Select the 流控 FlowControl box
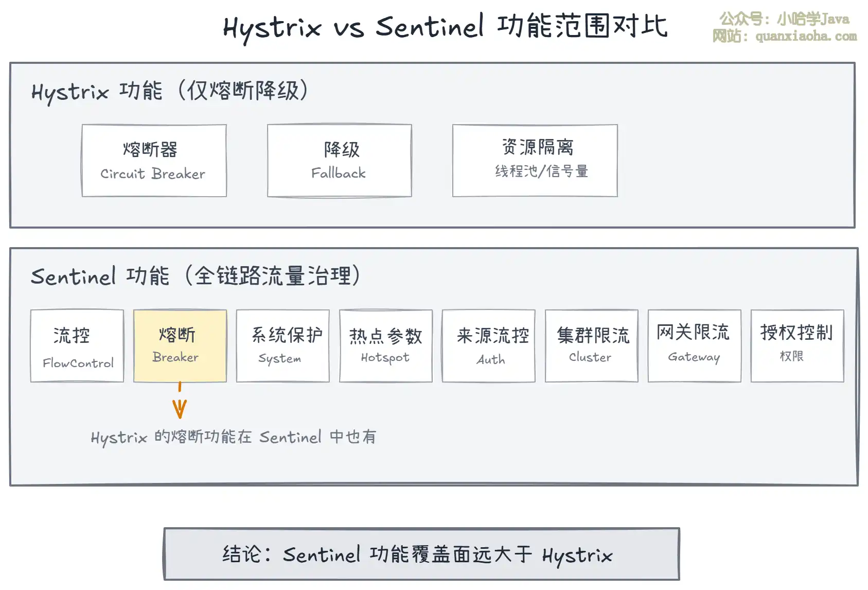This screenshot has width=868, height=590. click(77, 345)
